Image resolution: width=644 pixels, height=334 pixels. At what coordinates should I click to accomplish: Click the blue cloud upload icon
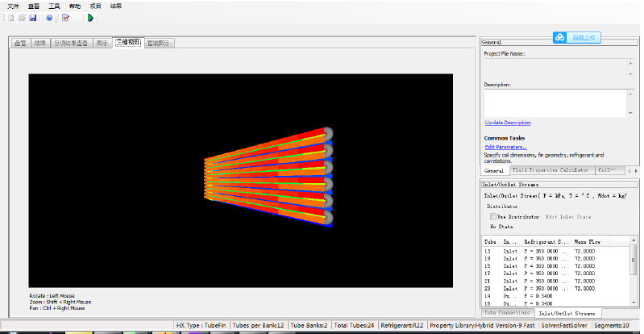tap(559, 37)
